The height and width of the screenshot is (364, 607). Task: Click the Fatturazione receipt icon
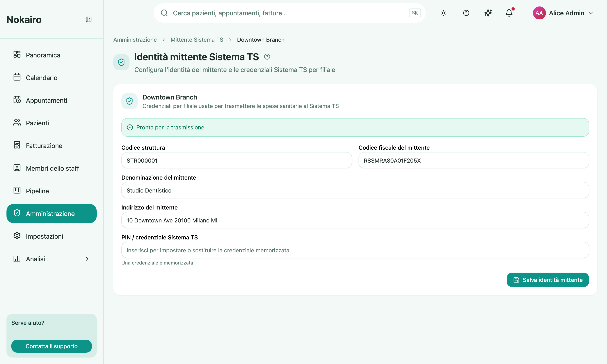pyautogui.click(x=17, y=145)
